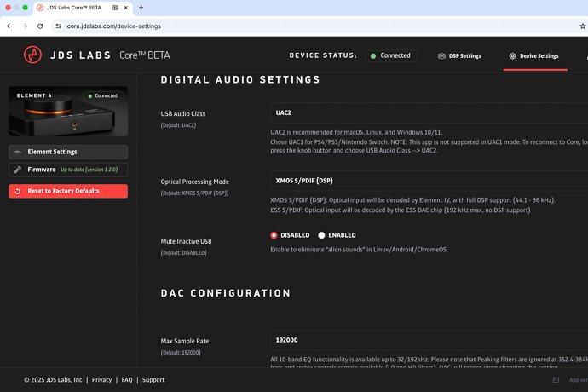The height and width of the screenshot is (392, 588).
Task: Click the '© 2025 JDS Labs, Inc' footer text
Action: tap(53, 380)
